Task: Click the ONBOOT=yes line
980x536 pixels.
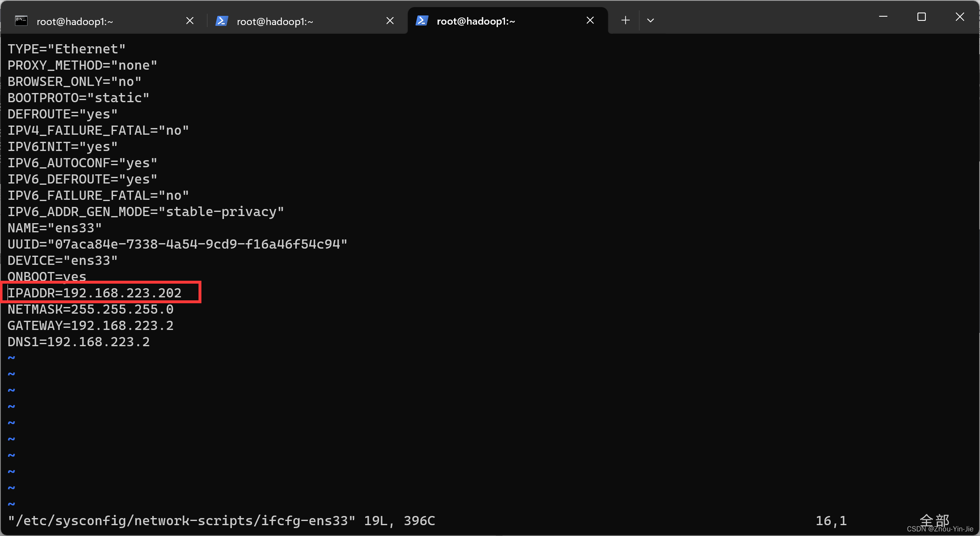Action: (x=47, y=276)
